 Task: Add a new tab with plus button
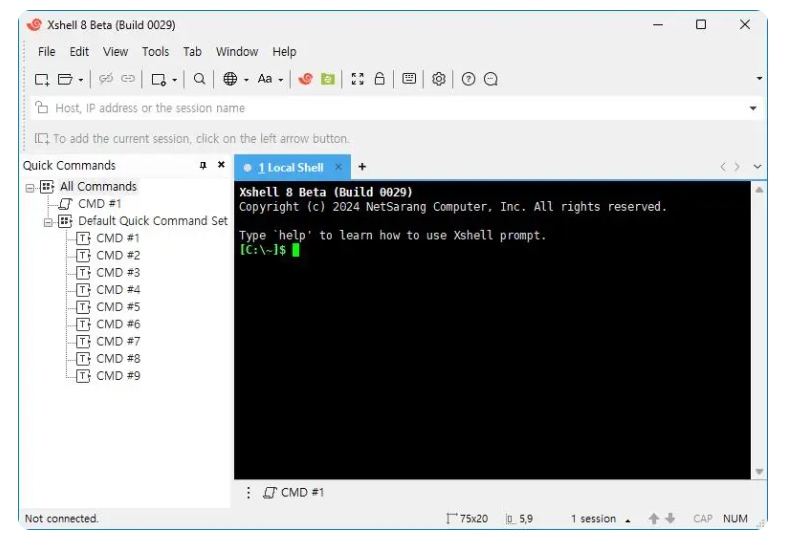point(362,167)
